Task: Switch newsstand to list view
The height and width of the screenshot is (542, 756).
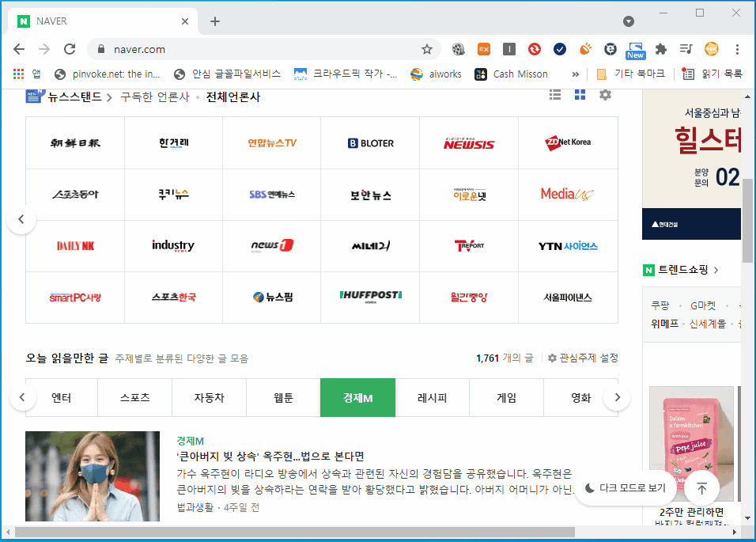Action: coord(555,94)
